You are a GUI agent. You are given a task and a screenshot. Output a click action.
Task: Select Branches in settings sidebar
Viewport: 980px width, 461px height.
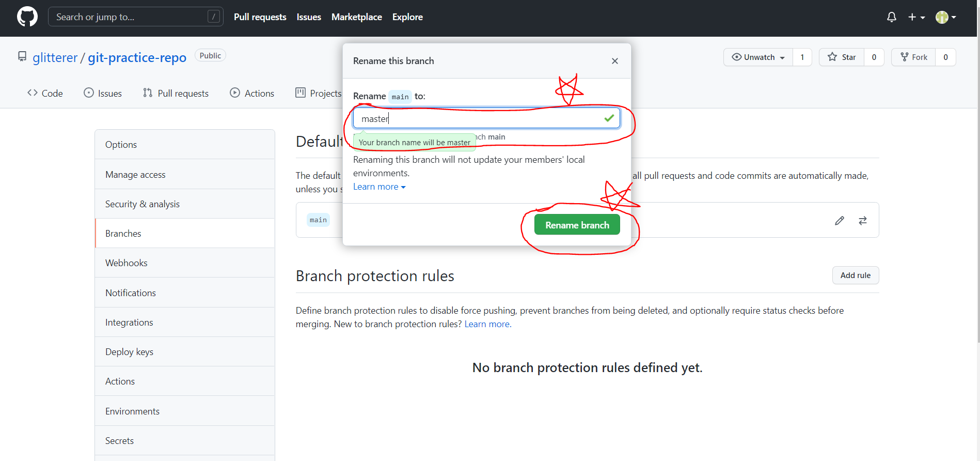coord(185,233)
